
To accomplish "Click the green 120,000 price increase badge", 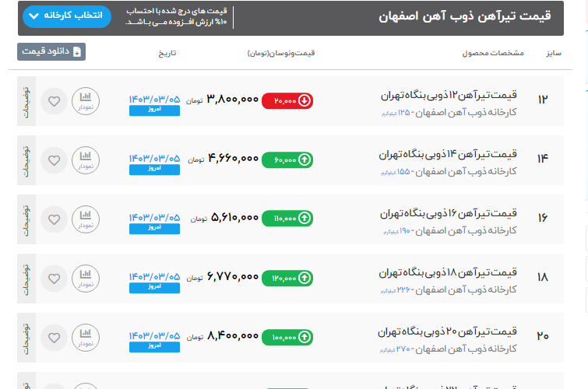I will click(287, 277).
